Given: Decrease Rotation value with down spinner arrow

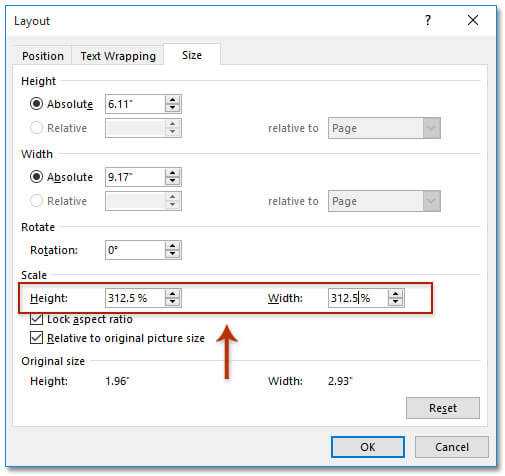Looking at the screenshot, I should [x=172, y=254].
